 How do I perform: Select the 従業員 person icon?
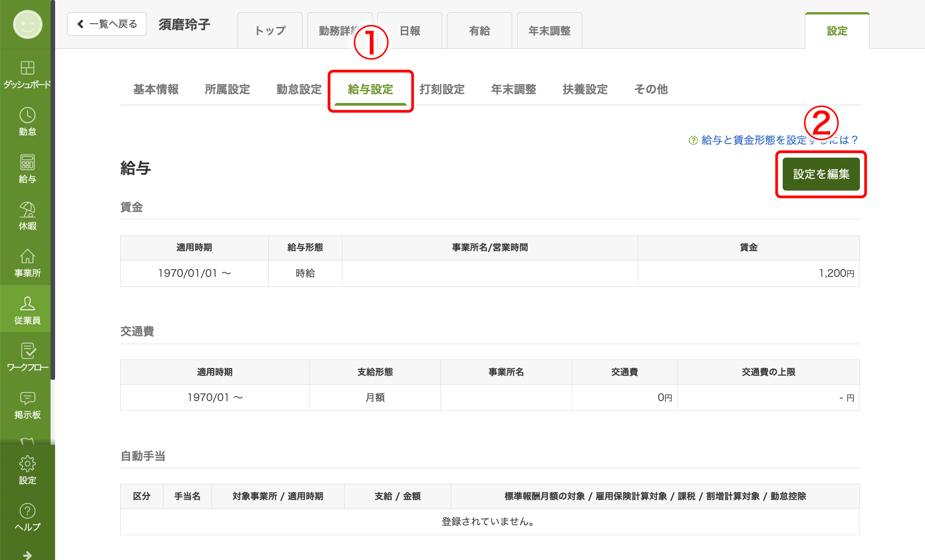pyautogui.click(x=27, y=304)
